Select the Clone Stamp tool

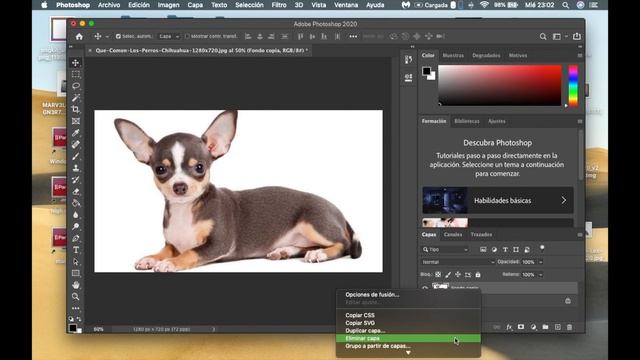click(76, 168)
